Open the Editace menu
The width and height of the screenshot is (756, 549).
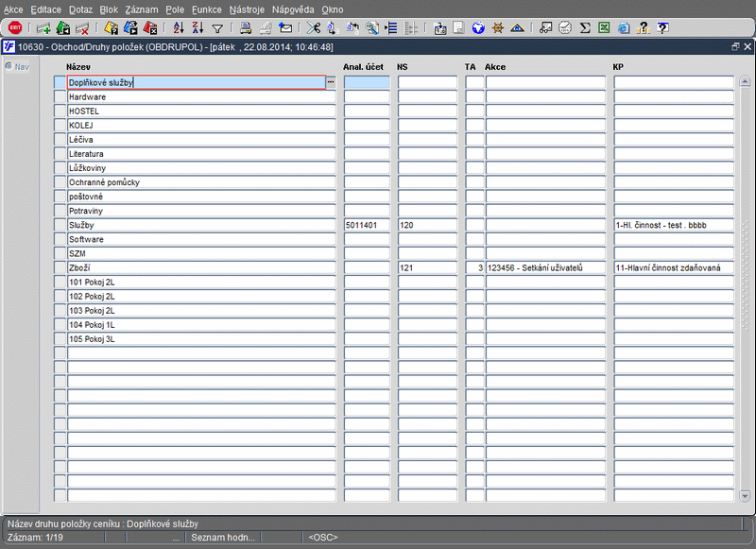click(x=45, y=9)
